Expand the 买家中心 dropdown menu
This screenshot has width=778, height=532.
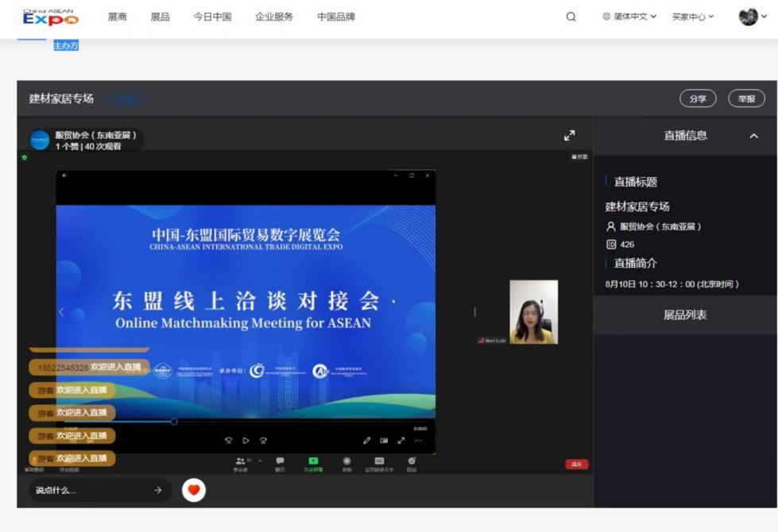692,17
